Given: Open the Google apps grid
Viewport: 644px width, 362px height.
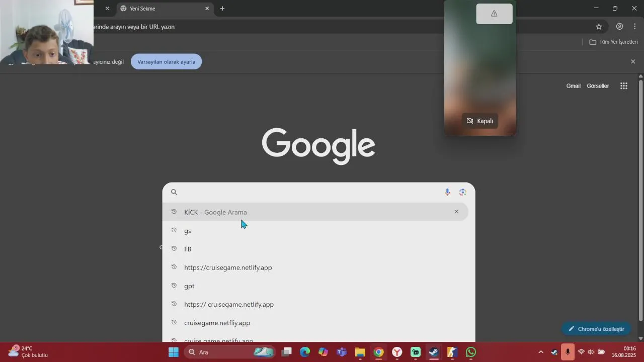Looking at the screenshot, I should point(624,86).
